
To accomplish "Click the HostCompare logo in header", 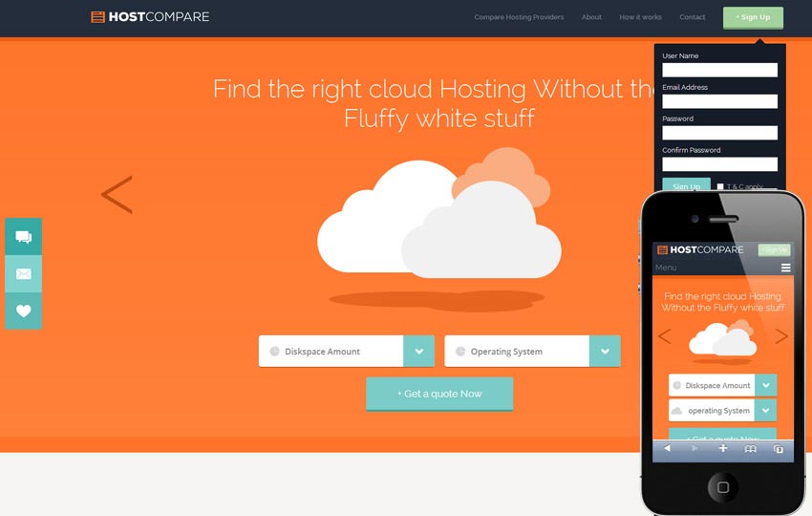I will pos(150,16).
